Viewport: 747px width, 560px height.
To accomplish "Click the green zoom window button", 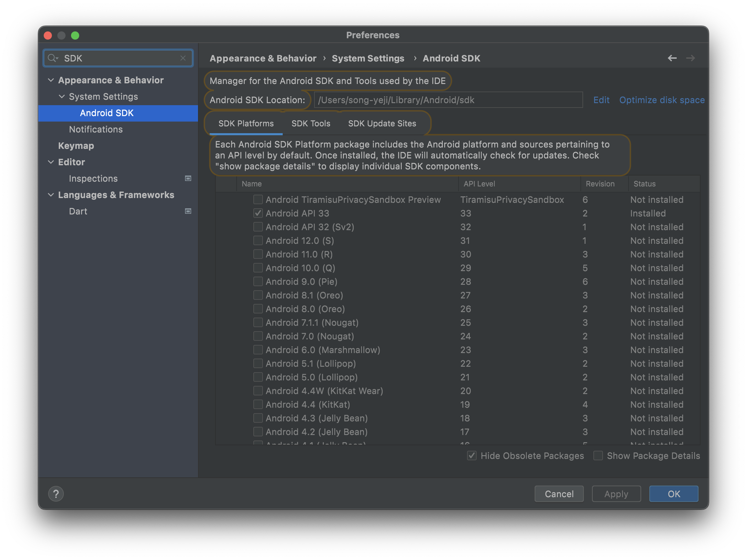I will (75, 36).
